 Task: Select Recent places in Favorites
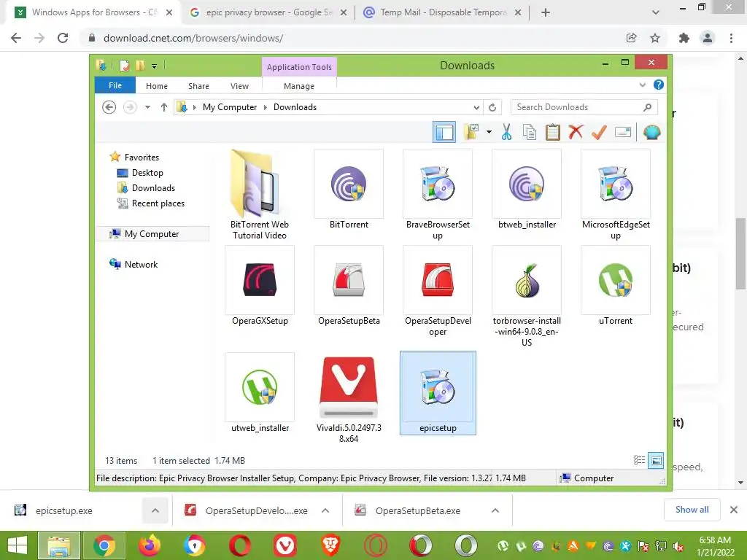158,203
